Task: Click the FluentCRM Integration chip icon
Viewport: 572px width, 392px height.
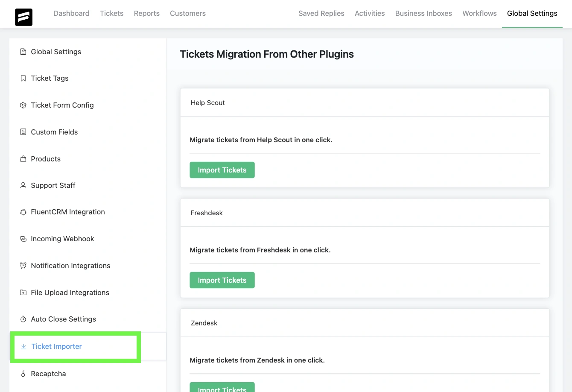Action: click(23, 212)
